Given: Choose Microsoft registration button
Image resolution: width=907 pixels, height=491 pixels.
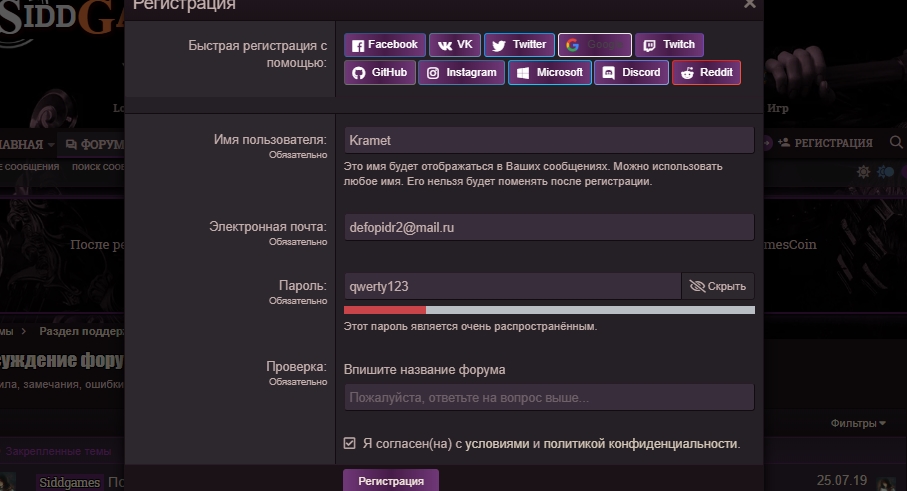Looking at the screenshot, I should [x=550, y=73].
